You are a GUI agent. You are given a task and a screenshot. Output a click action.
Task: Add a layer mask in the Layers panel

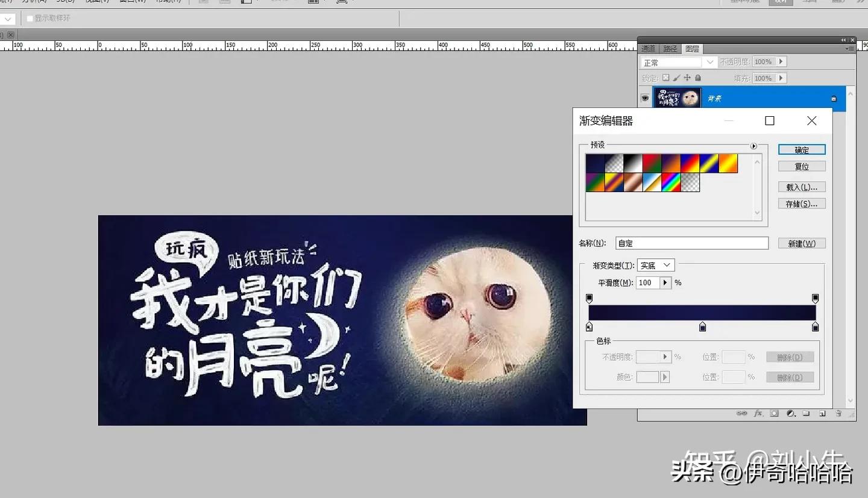(x=775, y=413)
